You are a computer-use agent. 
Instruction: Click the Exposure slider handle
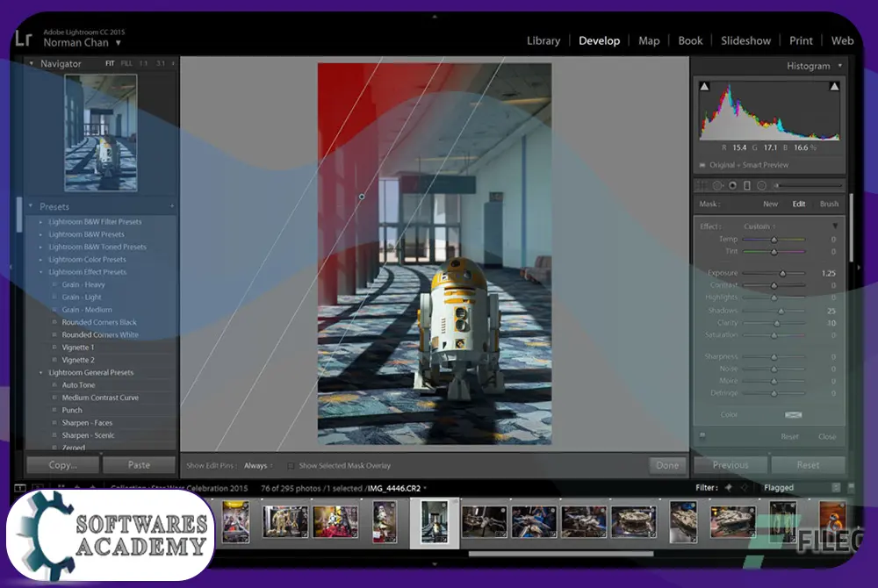[x=783, y=274]
